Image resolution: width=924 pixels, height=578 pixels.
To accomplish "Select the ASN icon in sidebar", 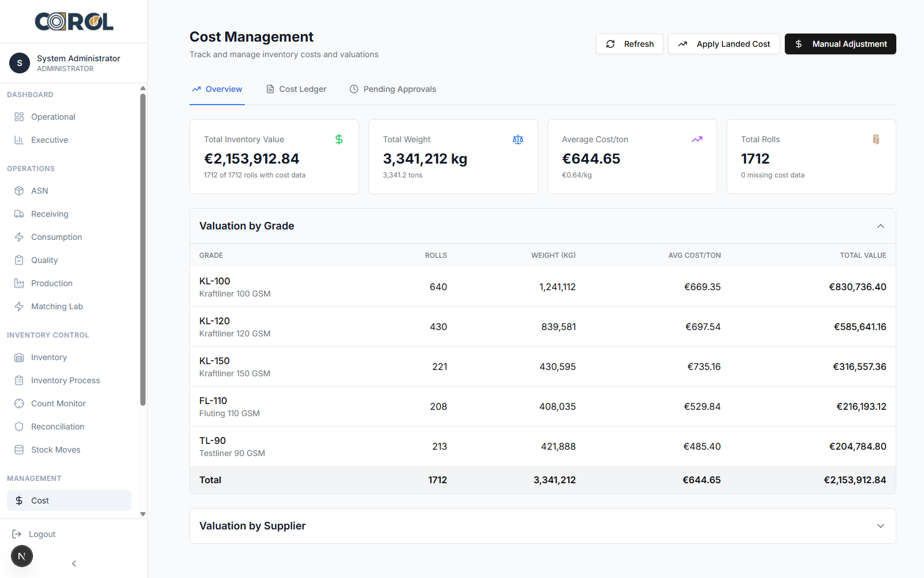I will tap(19, 190).
